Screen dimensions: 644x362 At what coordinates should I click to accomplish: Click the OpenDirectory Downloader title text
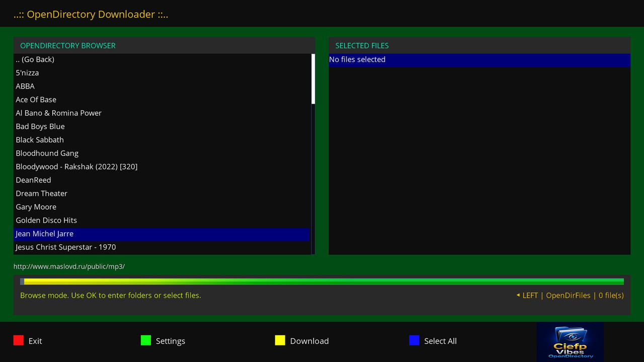pos(91,14)
